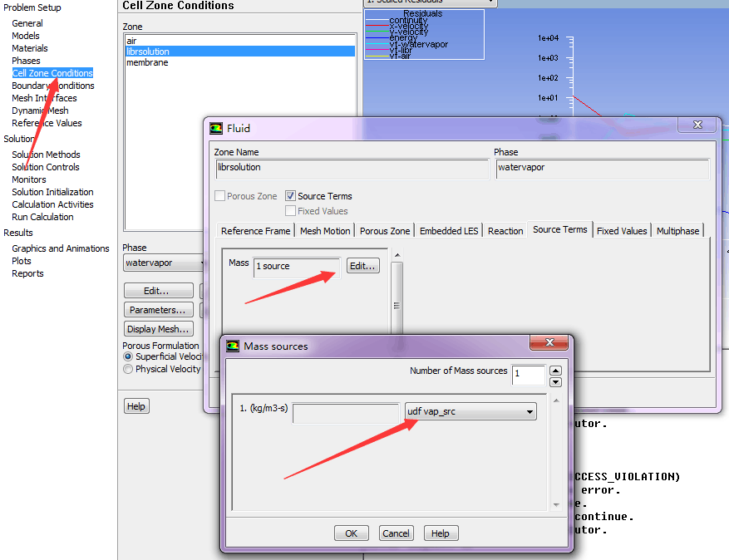
Task: Click Cancel in Mass sources dialog
Action: tap(397, 533)
